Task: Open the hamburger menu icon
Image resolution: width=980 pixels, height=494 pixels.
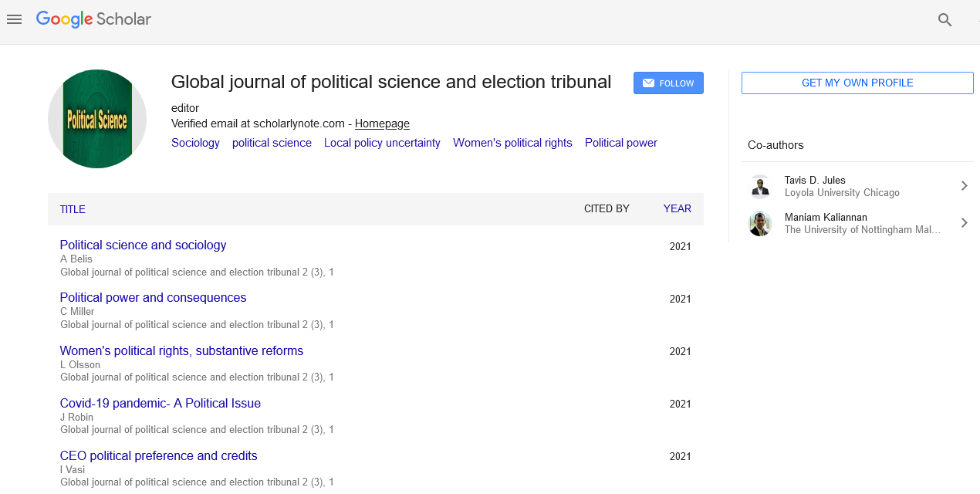Action: (14, 19)
